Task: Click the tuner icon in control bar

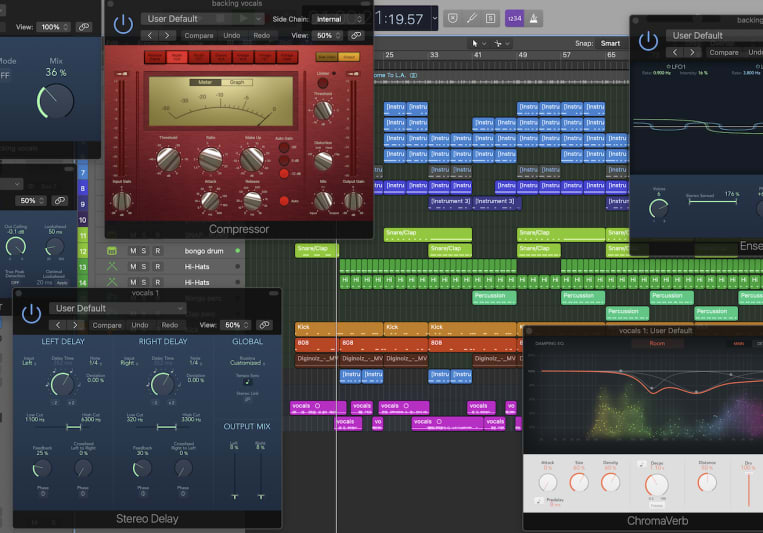Action: click(472, 18)
